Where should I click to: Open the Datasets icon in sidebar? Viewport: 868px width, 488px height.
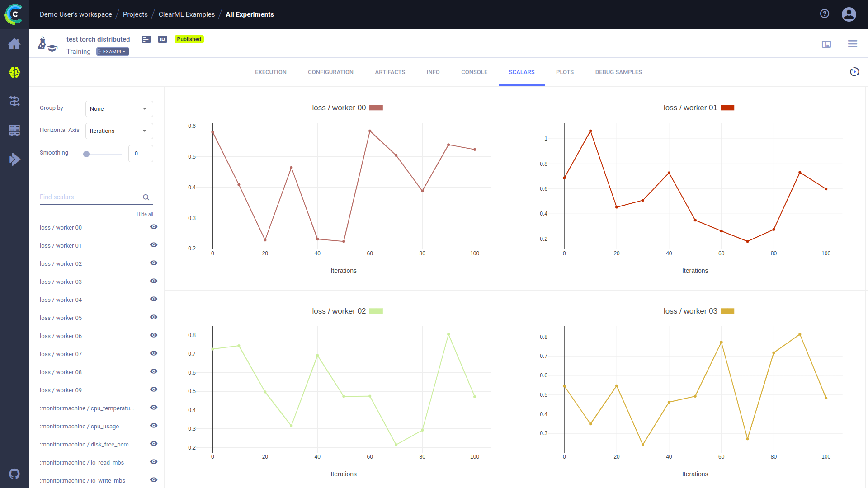(x=14, y=130)
